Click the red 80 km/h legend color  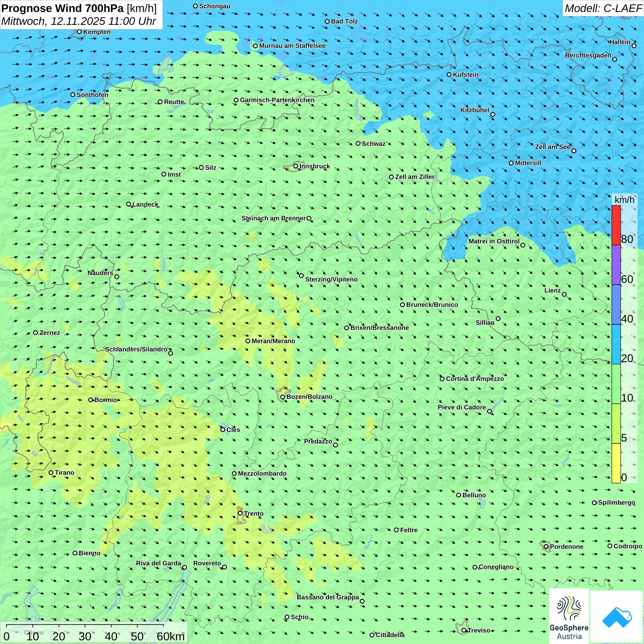pos(616,225)
